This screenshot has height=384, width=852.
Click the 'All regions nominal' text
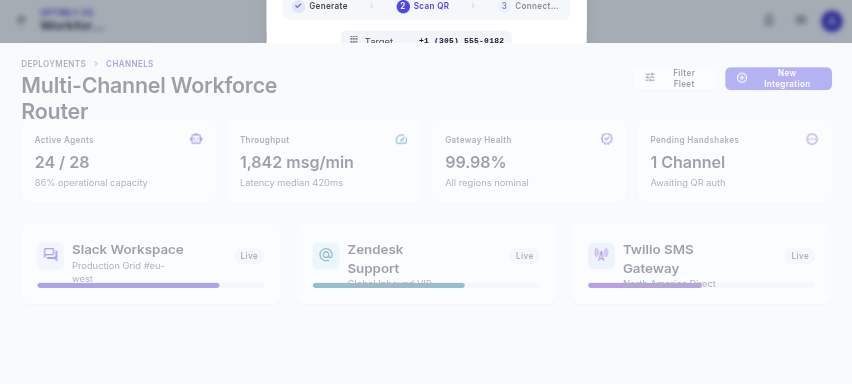(x=487, y=183)
